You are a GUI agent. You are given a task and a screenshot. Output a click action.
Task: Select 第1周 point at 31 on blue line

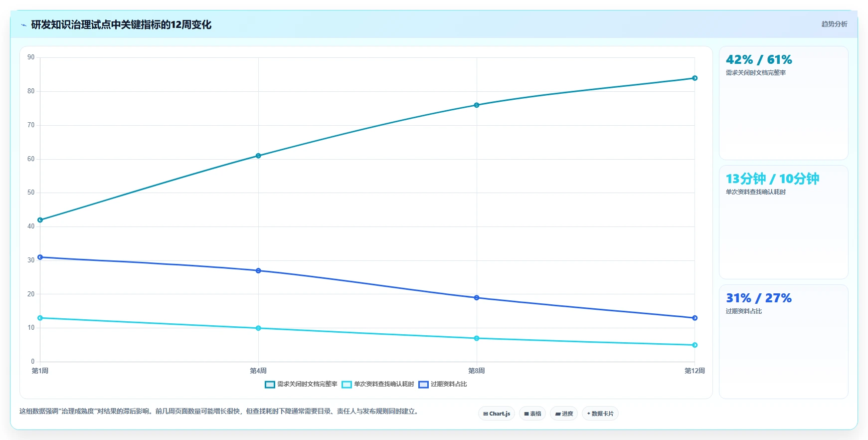[x=40, y=257]
